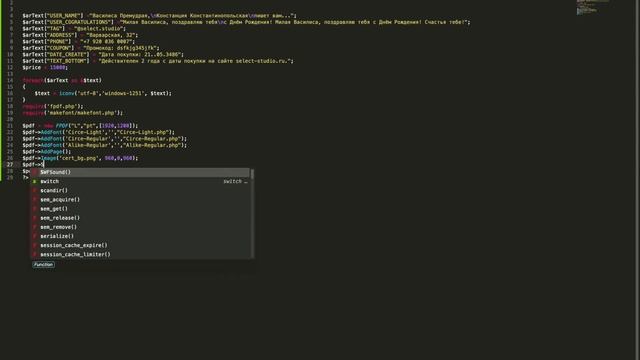Click the Image('cert_bg.png') line
This screenshot has width=640, height=360.
[x=80, y=158]
